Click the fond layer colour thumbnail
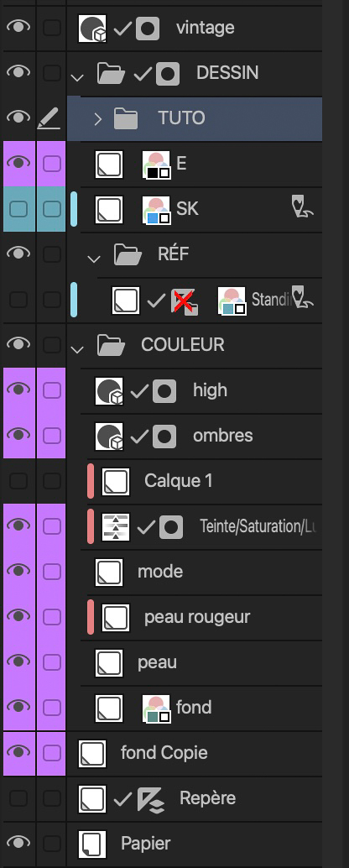The width and height of the screenshot is (349, 868). point(156,709)
